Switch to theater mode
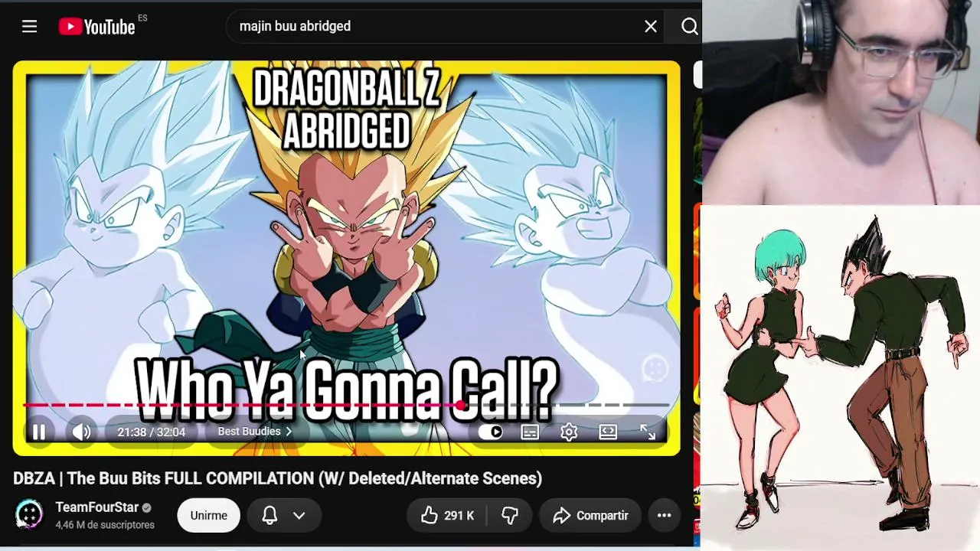The image size is (980, 551). (x=608, y=432)
